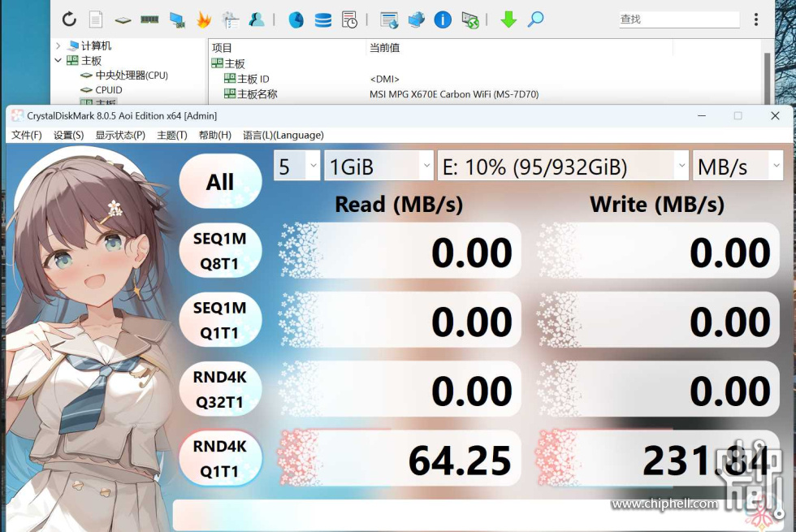
Task: Open the test count dropdown showing 5
Action: 297,166
